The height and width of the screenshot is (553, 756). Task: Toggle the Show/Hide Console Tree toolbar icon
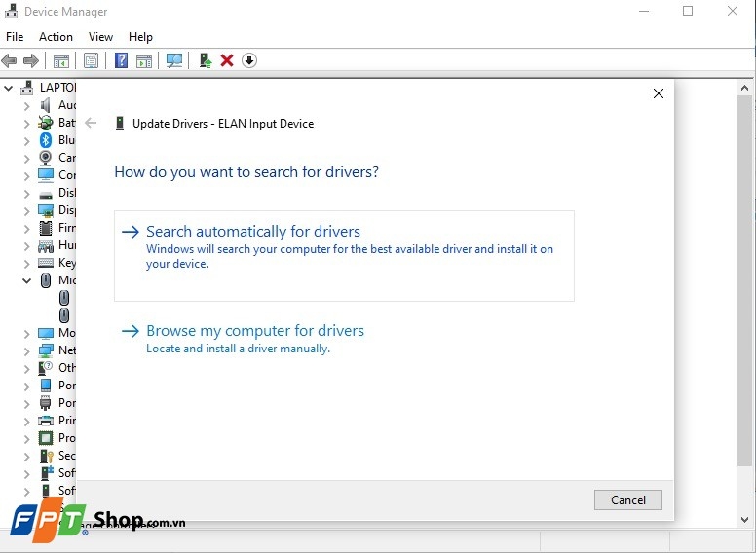tap(60, 60)
